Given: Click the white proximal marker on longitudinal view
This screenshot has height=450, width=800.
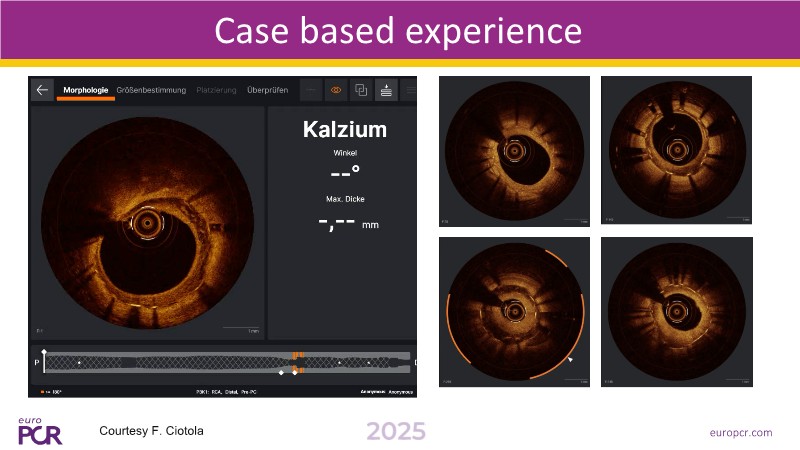Looking at the screenshot, I should click(45, 352).
